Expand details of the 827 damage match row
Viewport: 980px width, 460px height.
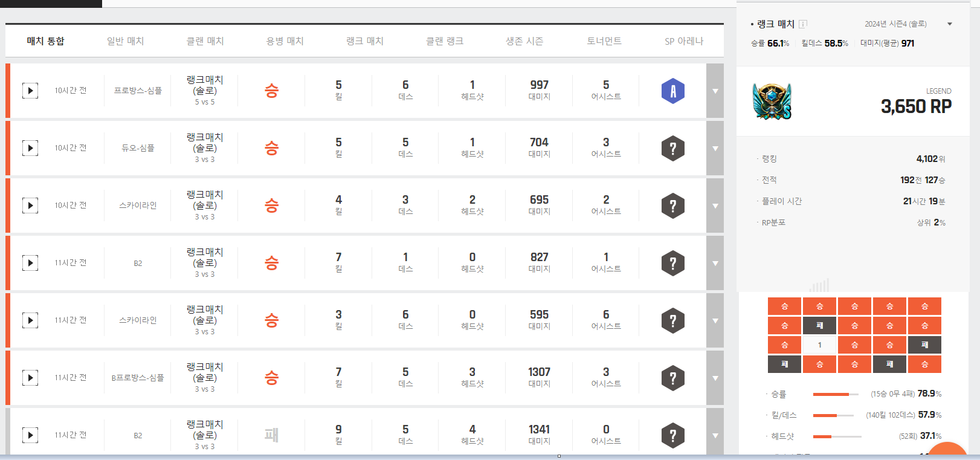pyautogui.click(x=715, y=264)
